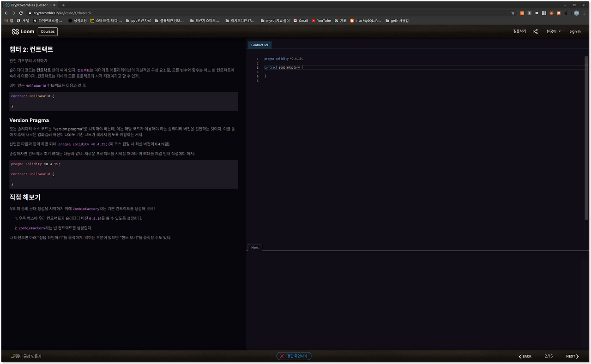Screen dimensions: 591x364
Task: Click the share icon in the site header
Action: coord(535,31)
